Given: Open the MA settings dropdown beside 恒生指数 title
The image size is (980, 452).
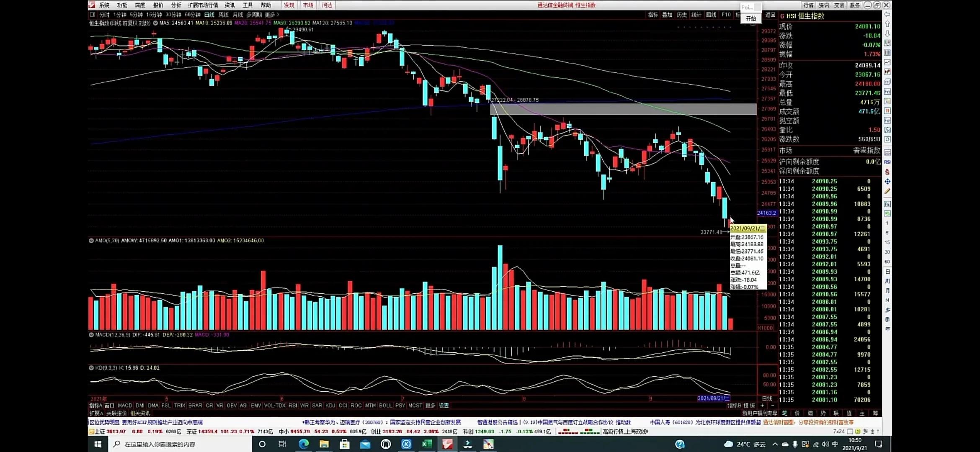Looking at the screenshot, I should click(x=155, y=23).
